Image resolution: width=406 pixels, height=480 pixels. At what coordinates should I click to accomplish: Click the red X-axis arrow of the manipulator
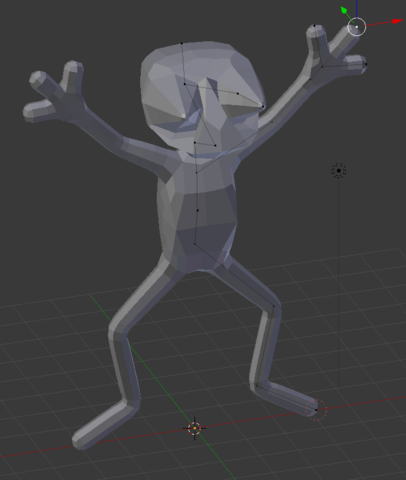click(x=397, y=21)
